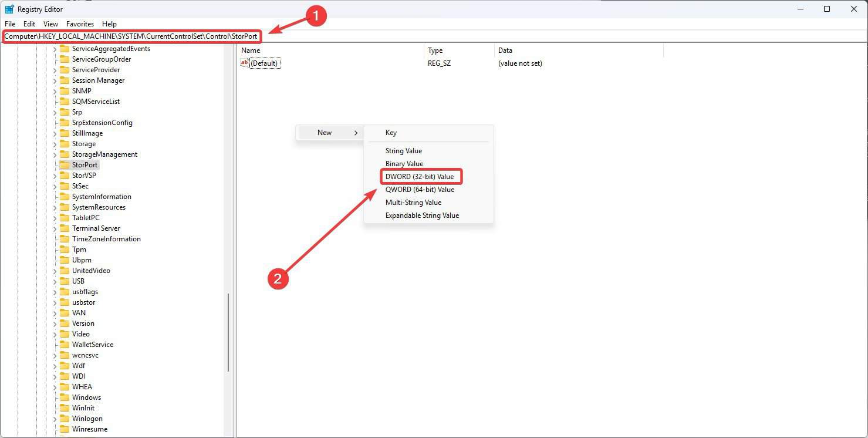Click the tree pane vertical scrollbar

(x=228, y=332)
